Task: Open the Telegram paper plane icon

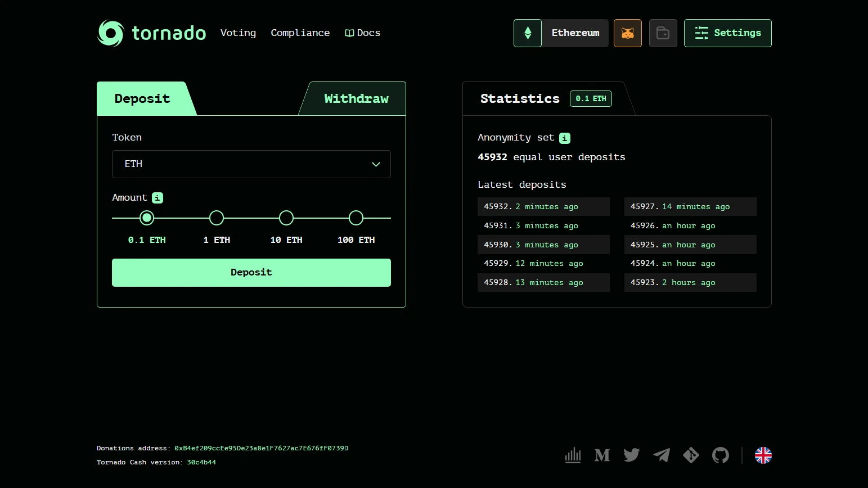Action: (662, 455)
